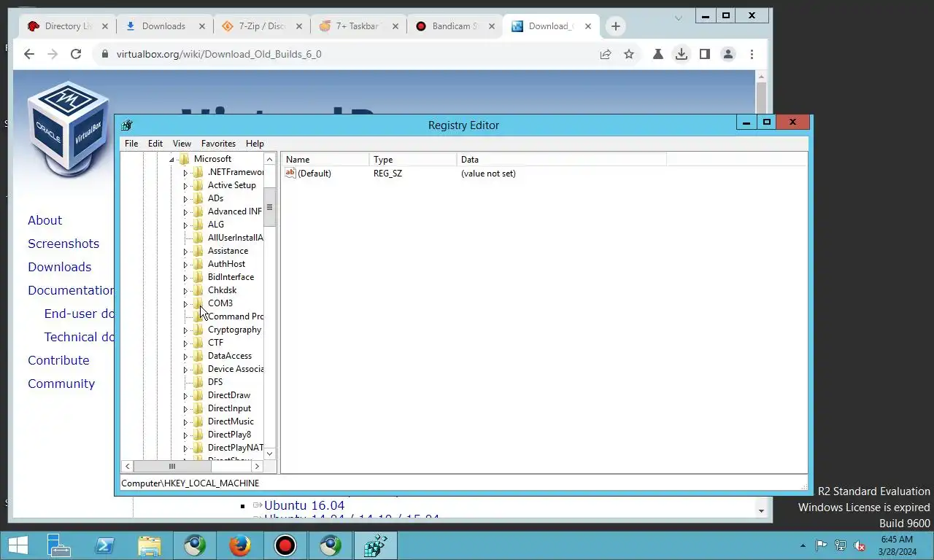Open the Start menu button
The image size is (934, 560).
click(17, 545)
